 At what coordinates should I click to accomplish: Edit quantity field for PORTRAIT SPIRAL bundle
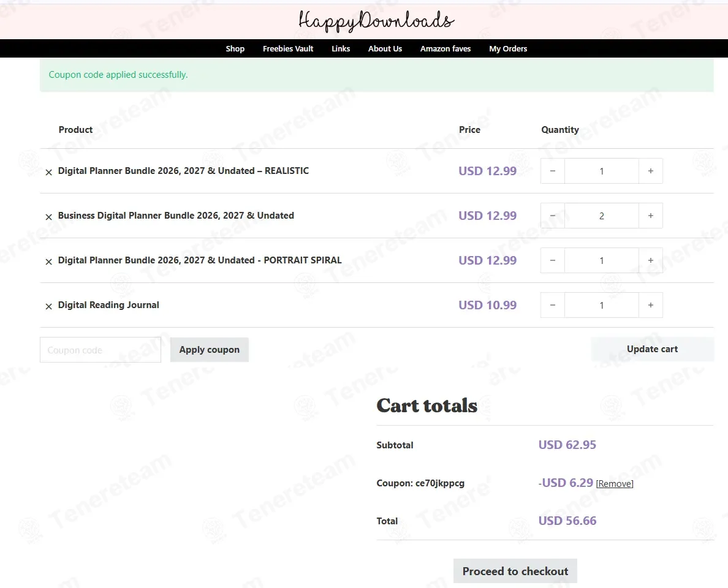coord(602,260)
